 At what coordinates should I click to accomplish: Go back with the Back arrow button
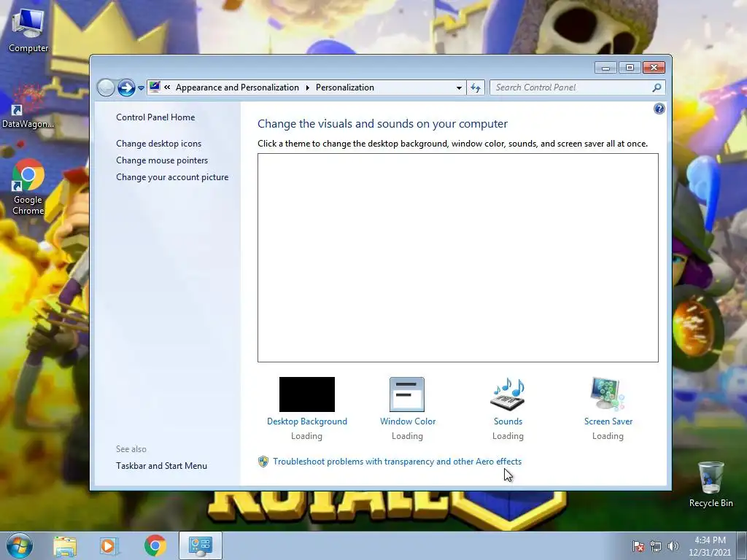106,87
